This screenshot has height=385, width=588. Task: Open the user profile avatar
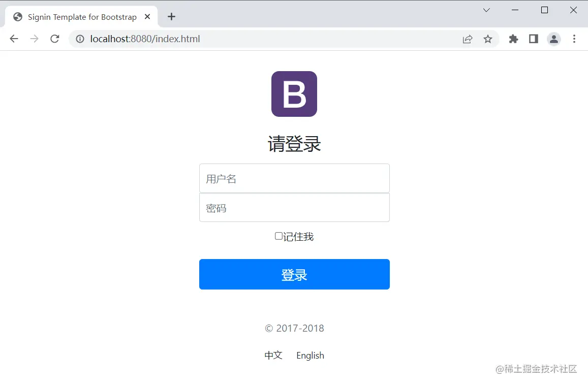coord(553,39)
